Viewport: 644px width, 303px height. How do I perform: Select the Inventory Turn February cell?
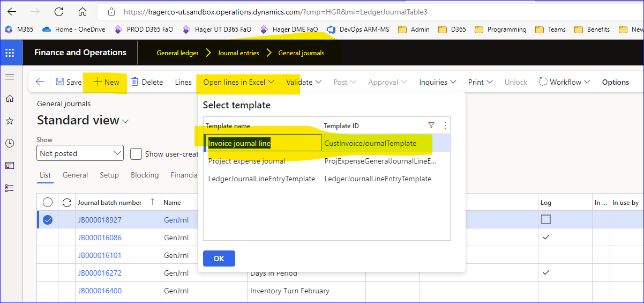click(x=290, y=291)
